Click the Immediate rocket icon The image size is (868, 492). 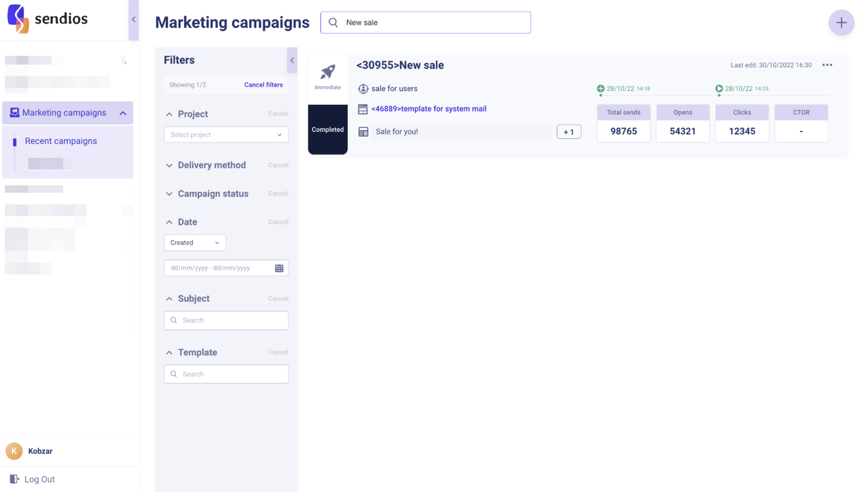click(327, 72)
